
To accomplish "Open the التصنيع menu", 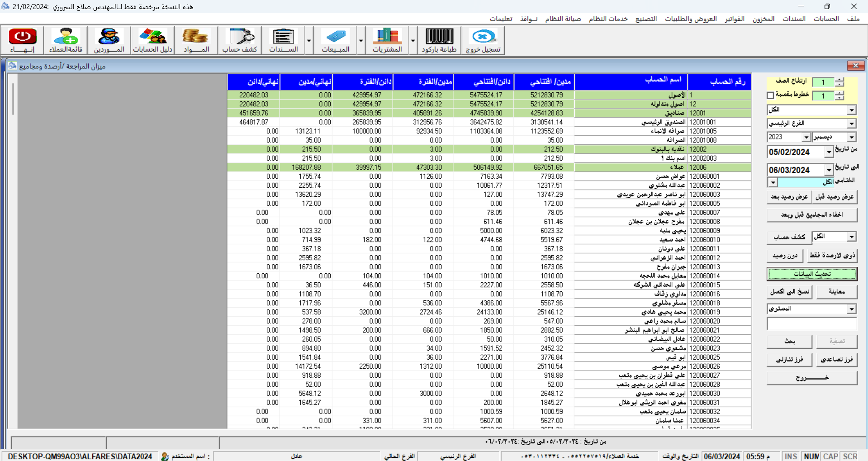I will [x=646, y=19].
